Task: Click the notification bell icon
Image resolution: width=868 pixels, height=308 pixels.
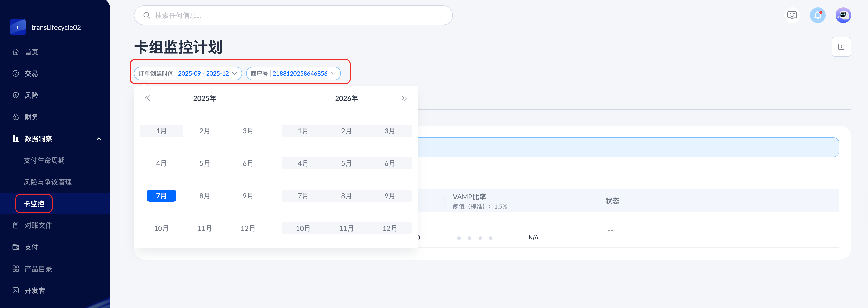Action: (x=818, y=16)
